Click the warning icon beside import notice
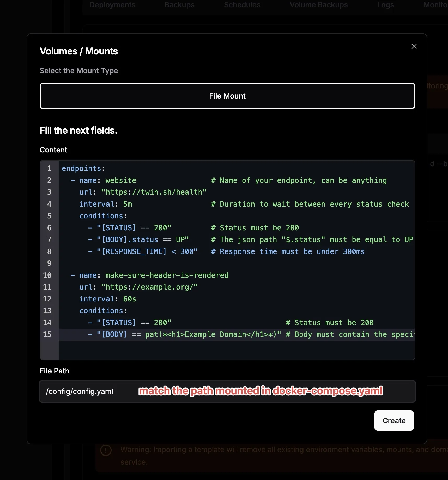 click(106, 450)
